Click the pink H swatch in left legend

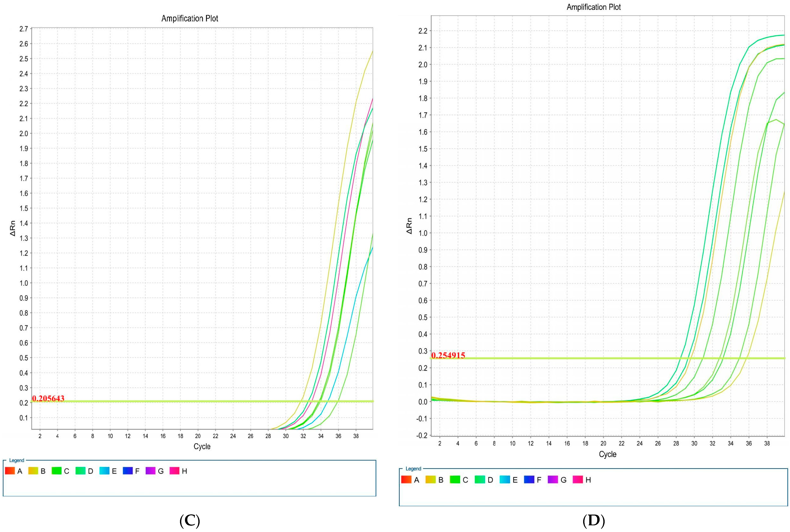pyautogui.click(x=174, y=471)
